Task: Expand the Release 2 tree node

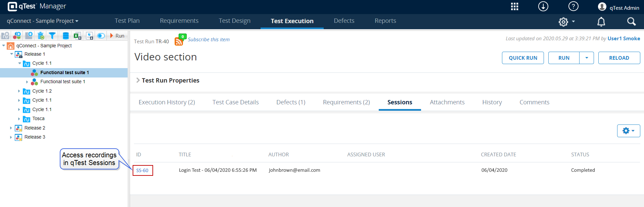Action: point(11,128)
